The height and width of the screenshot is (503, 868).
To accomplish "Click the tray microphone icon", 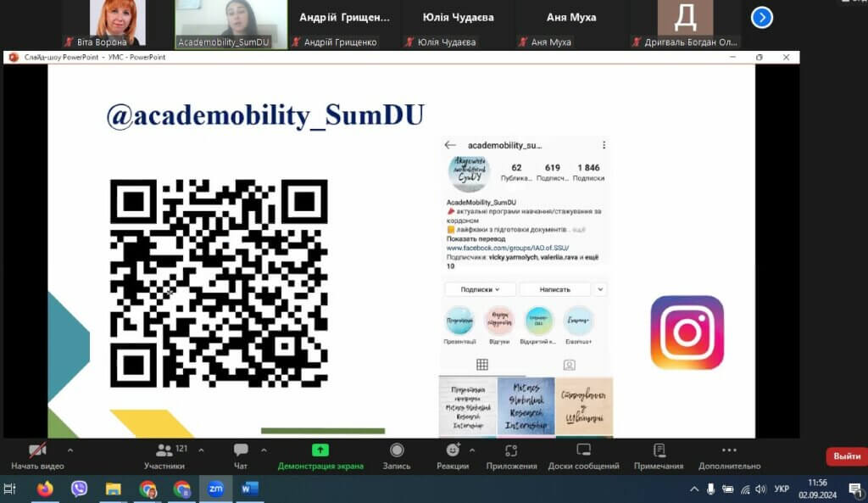I will pos(711,489).
